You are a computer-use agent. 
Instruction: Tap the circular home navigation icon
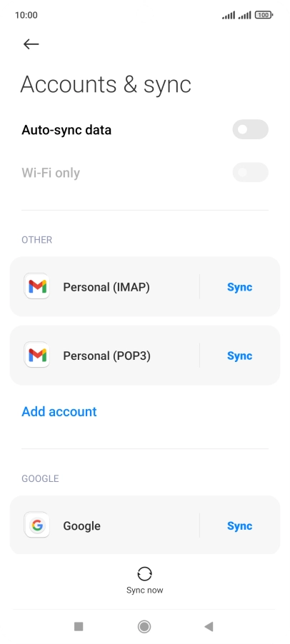pos(144,626)
